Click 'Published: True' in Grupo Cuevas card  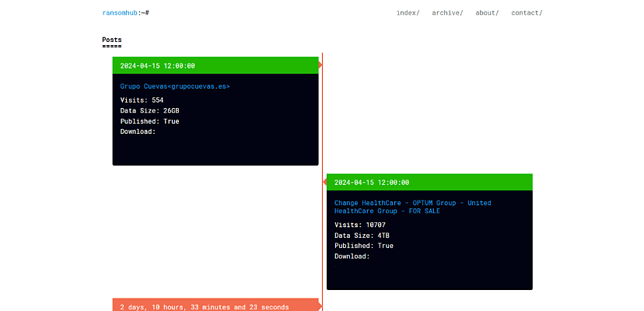[x=150, y=121]
